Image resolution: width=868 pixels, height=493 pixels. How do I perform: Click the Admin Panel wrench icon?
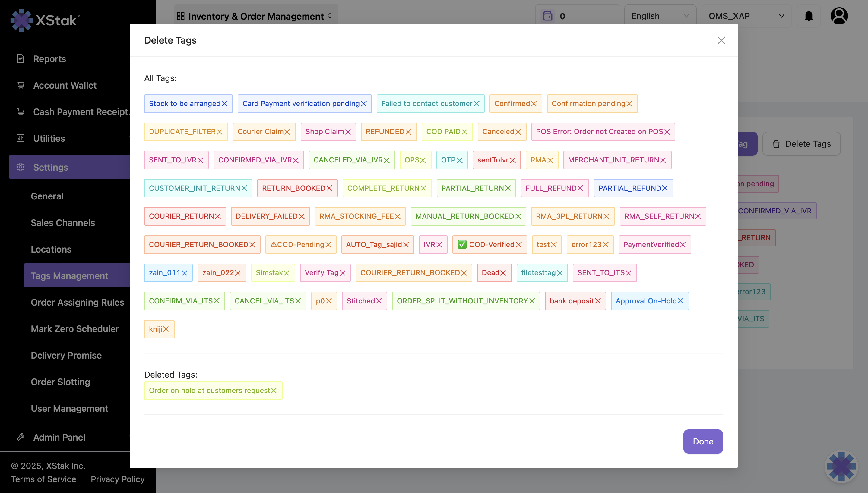[x=20, y=437]
